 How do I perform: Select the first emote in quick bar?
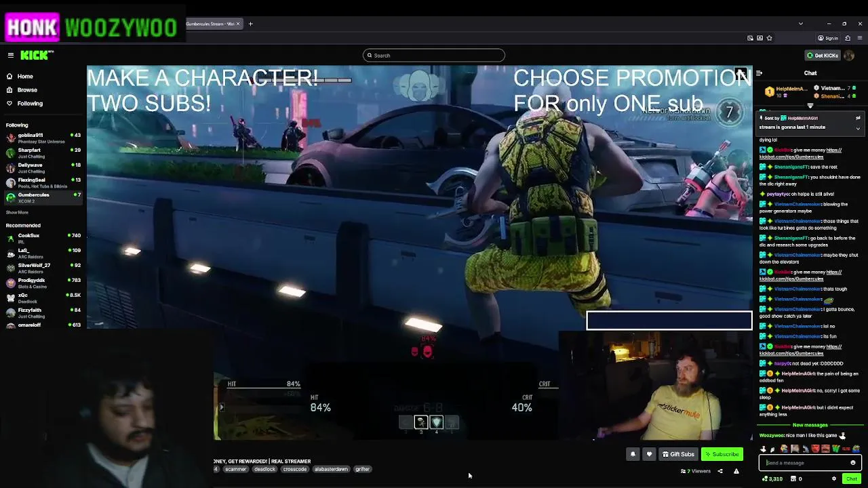click(x=763, y=449)
